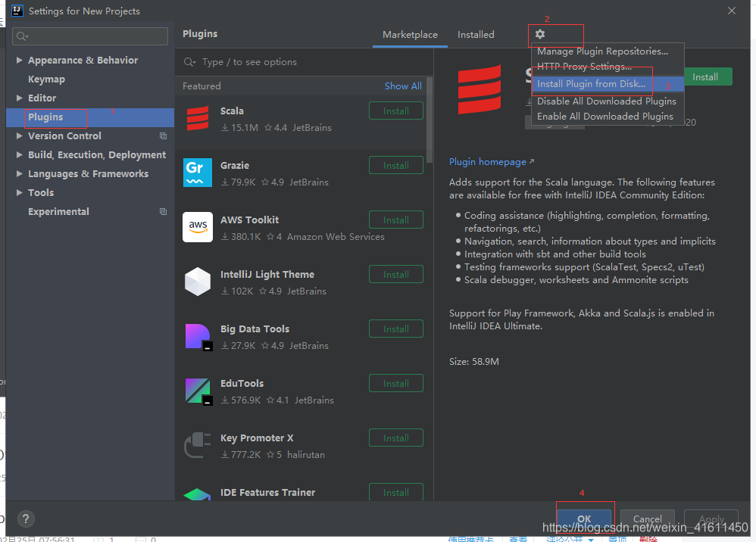756x542 pixels.
Task: Choose Disable All Downloaded Plugins
Action: [x=608, y=101]
